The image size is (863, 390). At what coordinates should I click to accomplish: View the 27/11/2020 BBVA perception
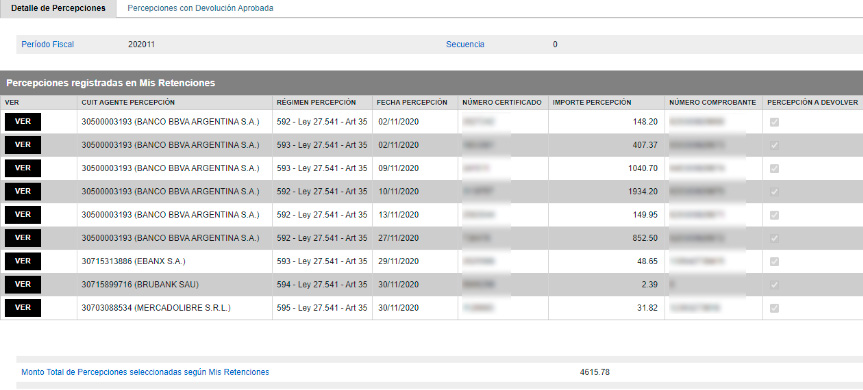click(x=23, y=238)
